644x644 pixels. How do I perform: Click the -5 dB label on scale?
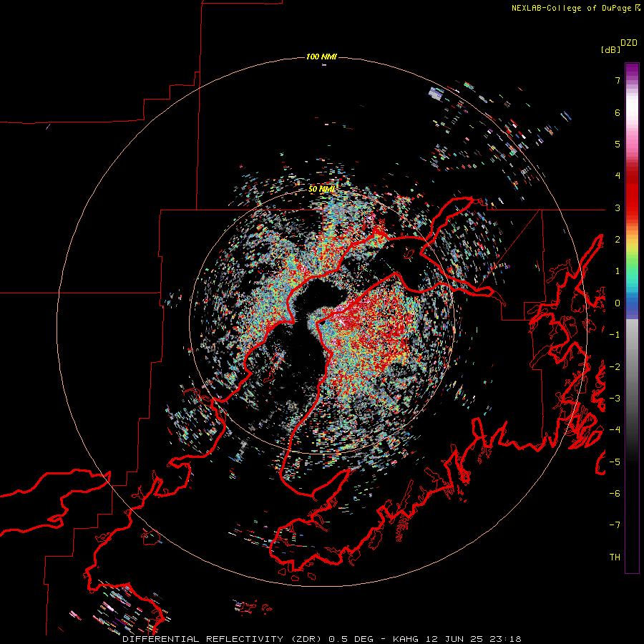(615, 462)
